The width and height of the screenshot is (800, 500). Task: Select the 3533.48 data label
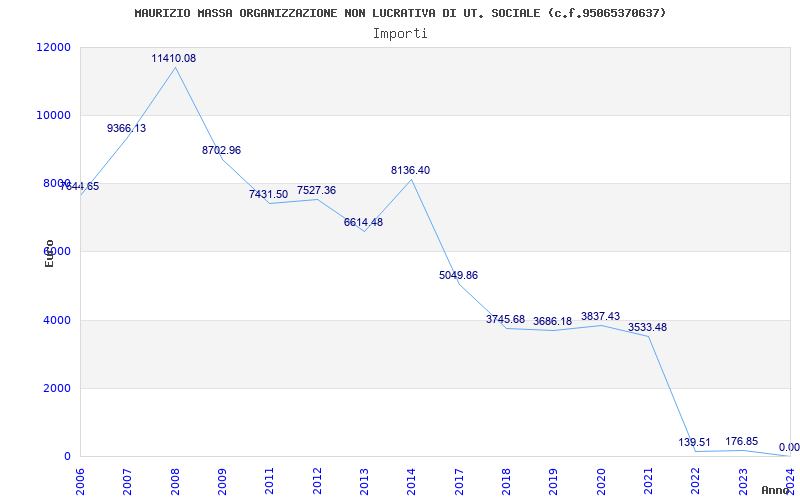647,328
